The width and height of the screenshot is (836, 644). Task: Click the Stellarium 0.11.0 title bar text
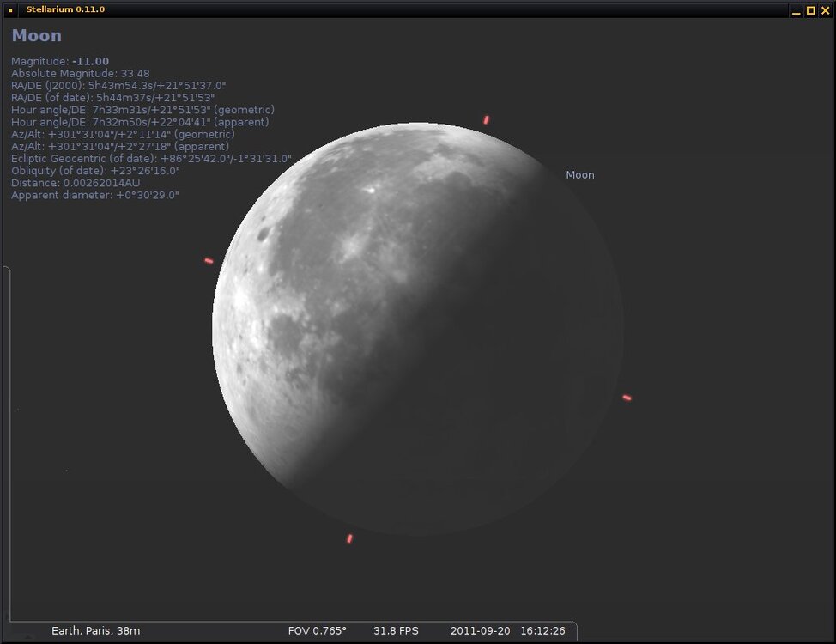coord(65,9)
